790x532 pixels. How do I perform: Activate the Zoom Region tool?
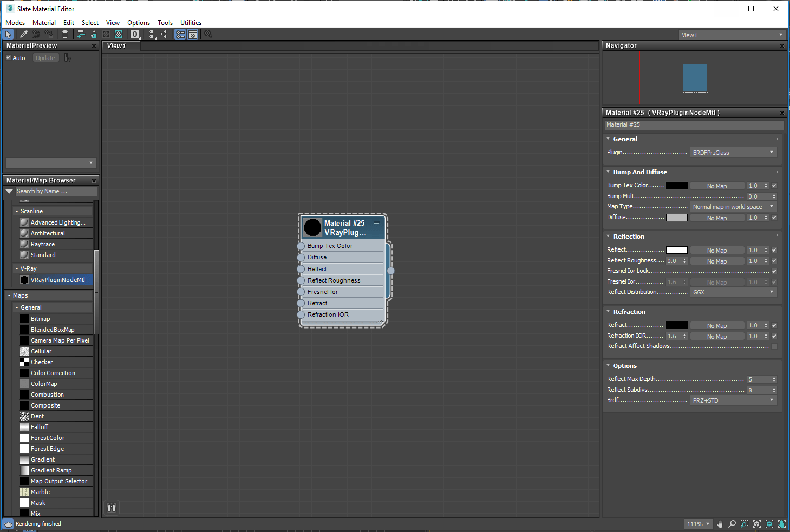pos(745,524)
